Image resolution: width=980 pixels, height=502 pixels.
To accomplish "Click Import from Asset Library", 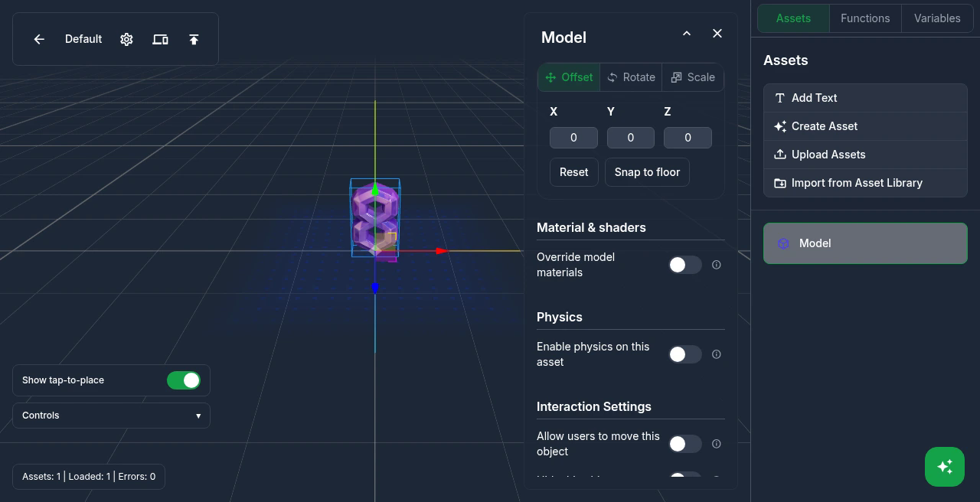I will point(865,183).
